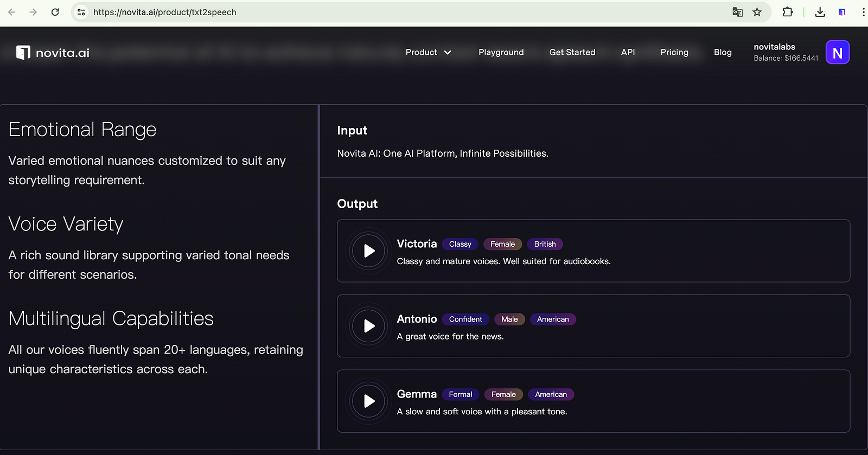
Task: Open the browser downloads icon
Action: (820, 12)
